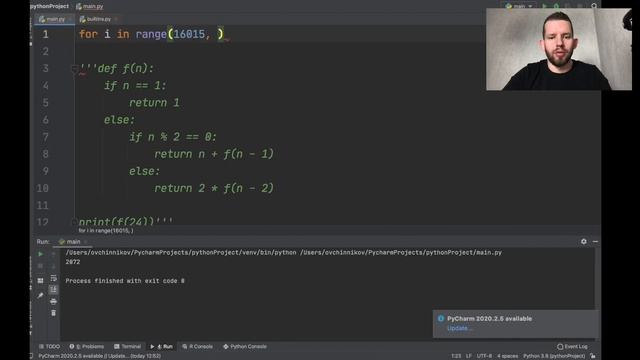Click 'return 1' on line 5

[x=154, y=102]
